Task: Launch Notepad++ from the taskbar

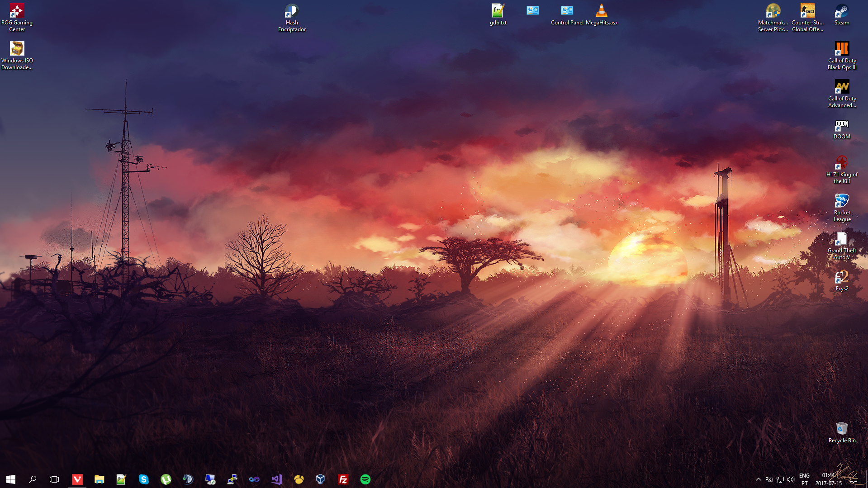Action: point(121,479)
